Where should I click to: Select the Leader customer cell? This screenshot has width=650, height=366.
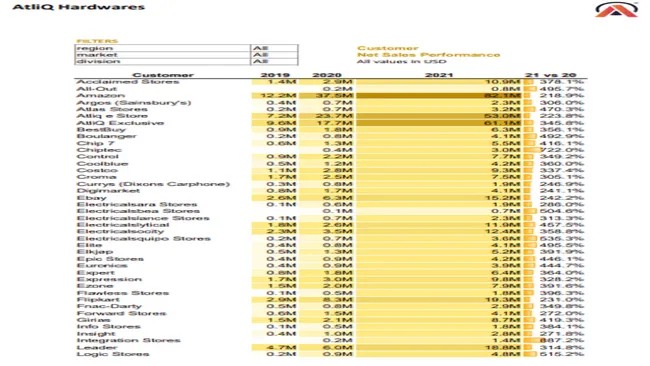point(97,347)
